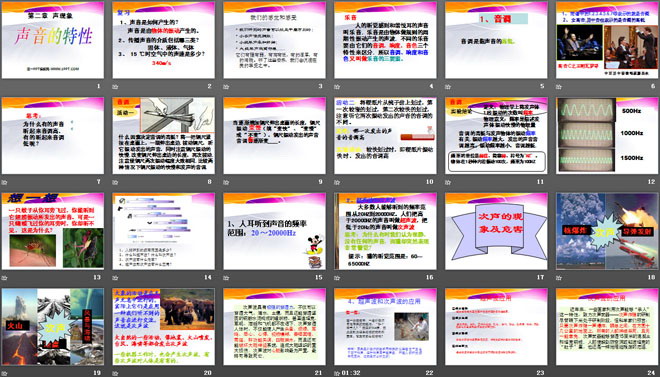Select the slide 12 waveform thumbnail with 500Hz
The image size is (660, 377).
pos(607,135)
